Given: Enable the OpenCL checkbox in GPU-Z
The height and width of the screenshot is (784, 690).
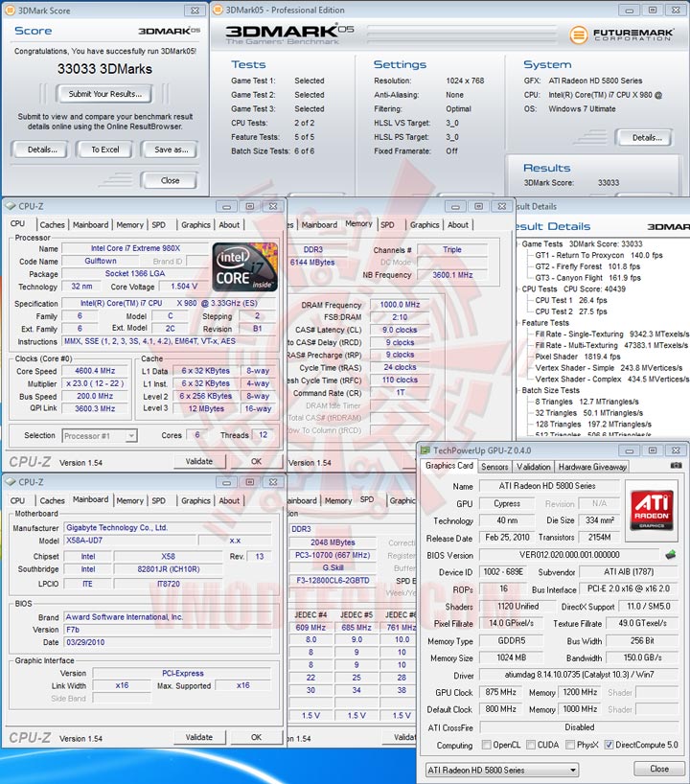Looking at the screenshot, I should (x=486, y=745).
